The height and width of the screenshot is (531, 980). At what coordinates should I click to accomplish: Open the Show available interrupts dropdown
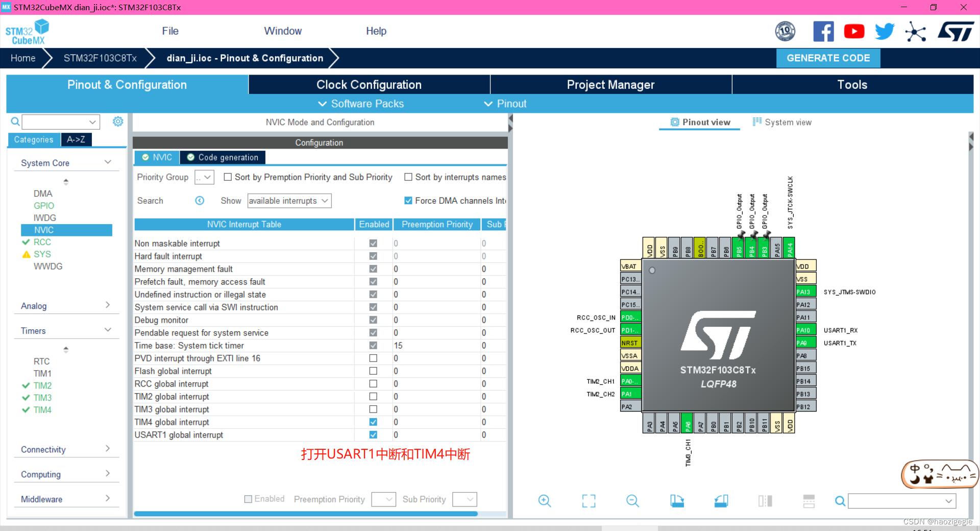289,201
